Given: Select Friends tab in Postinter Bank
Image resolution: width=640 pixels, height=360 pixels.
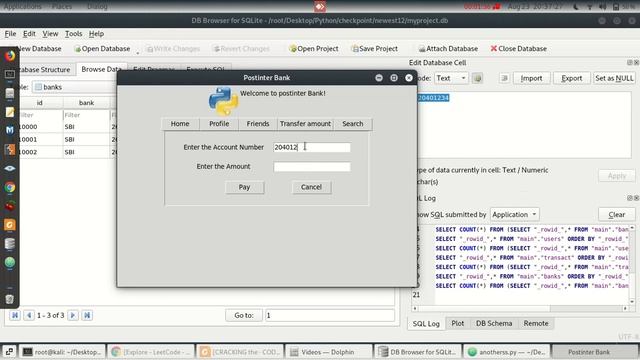Looking at the screenshot, I should click(258, 124).
